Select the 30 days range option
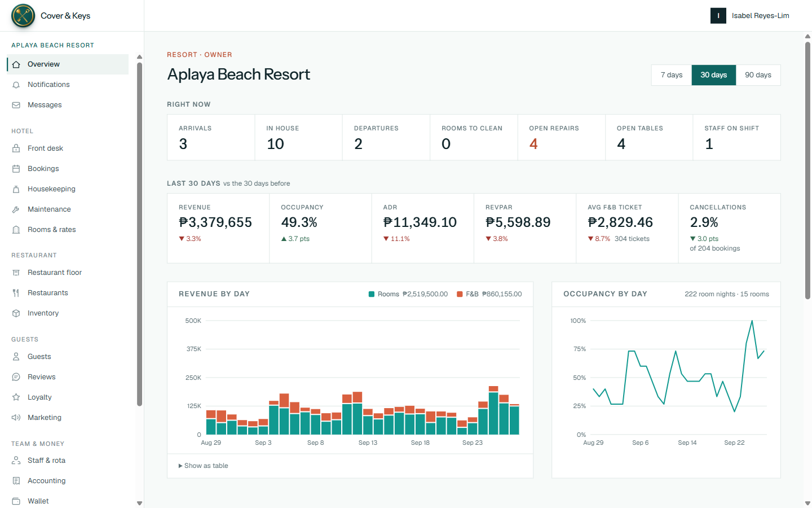The width and height of the screenshot is (812, 508). 714,75
